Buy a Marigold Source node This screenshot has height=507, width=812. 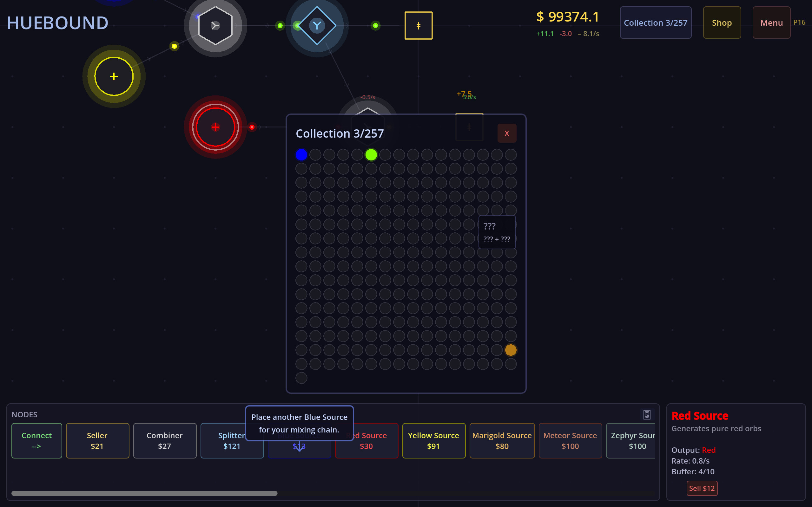click(x=502, y=441)
